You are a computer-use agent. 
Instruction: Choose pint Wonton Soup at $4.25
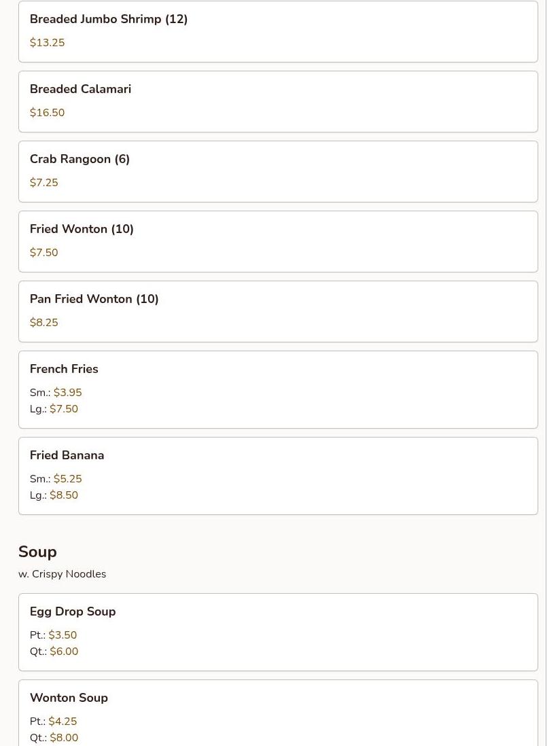pyautogui.click(x=63, y=722)
